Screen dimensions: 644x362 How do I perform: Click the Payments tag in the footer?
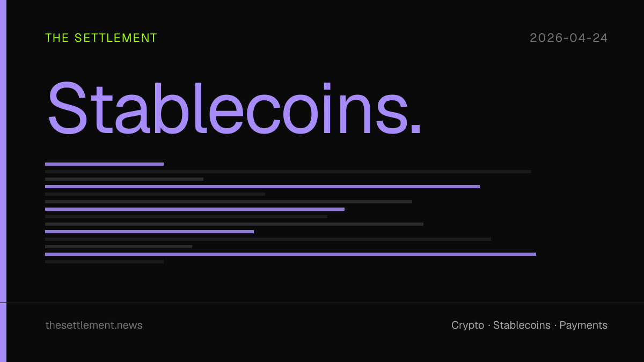[583, 326]
